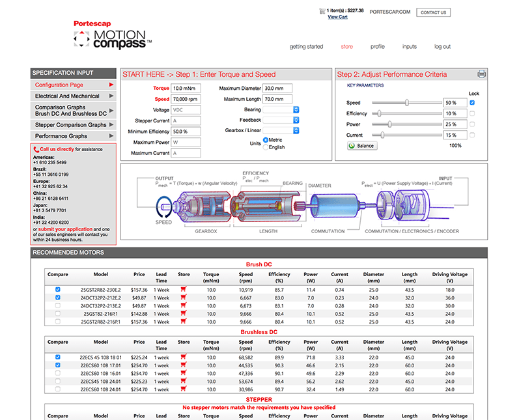The image size is (521, 420).
Task: Toggle the Current lock checkbox
Action: pos(472,135)
